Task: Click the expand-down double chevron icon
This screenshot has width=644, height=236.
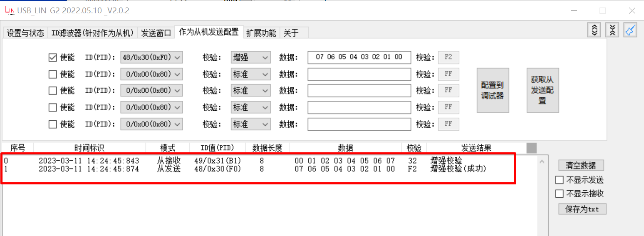Action: [x=612, y=30]
